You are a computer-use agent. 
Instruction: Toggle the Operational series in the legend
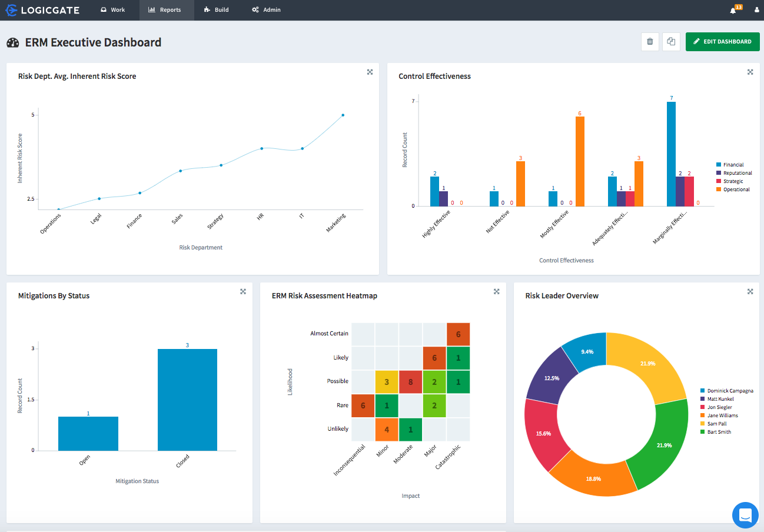tap(734, 189)
